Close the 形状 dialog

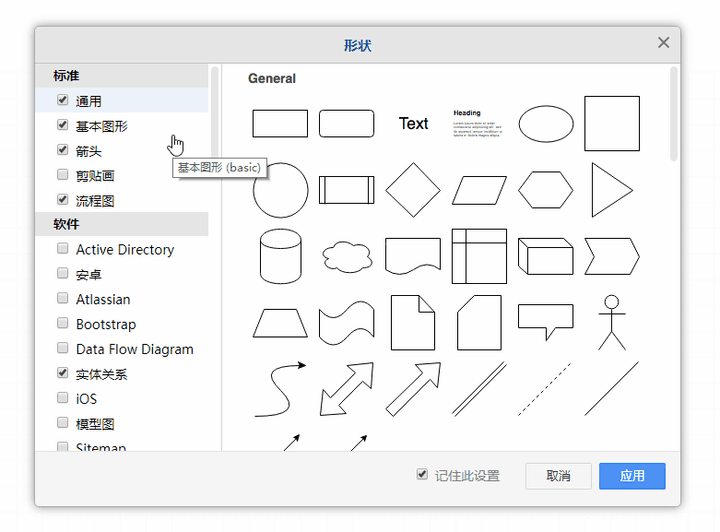(663, 43)
